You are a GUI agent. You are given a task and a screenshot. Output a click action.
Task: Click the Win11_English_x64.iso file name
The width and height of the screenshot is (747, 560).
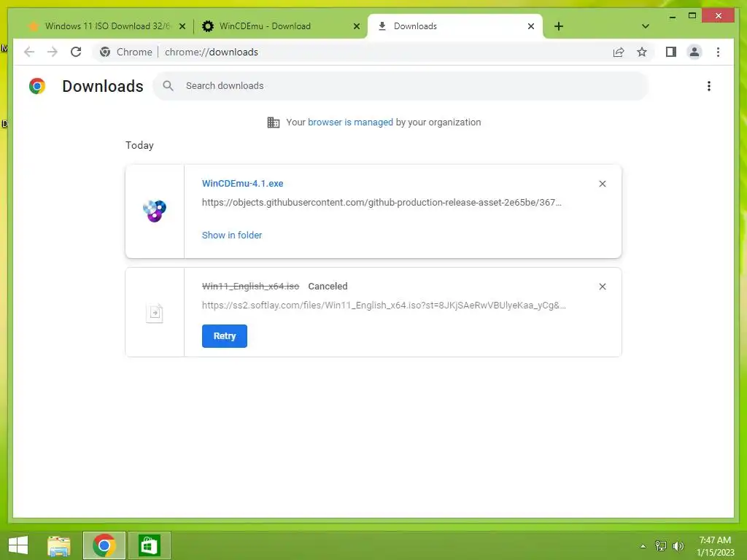point(251,286)
